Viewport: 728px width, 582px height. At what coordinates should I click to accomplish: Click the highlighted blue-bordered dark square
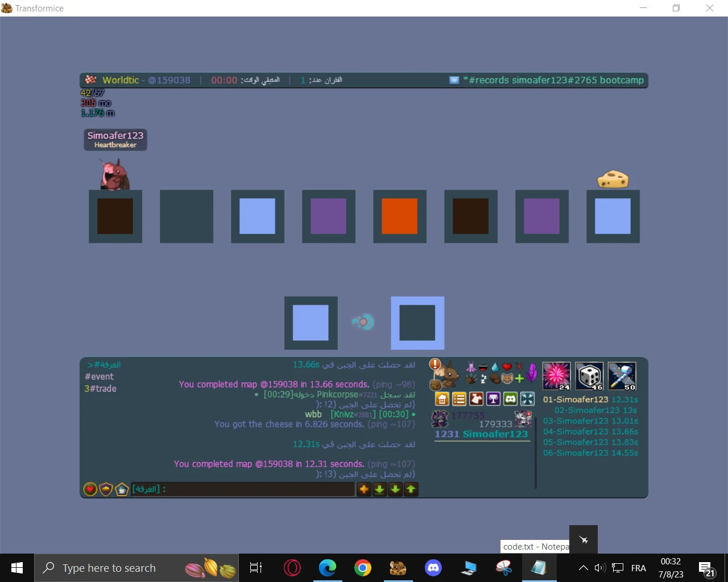[x=417, y=323]
